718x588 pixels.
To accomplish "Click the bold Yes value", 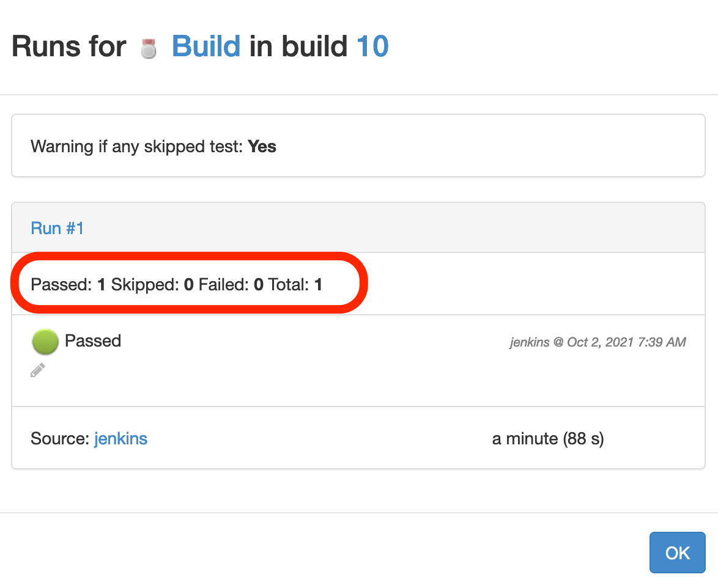I will [x=262, y=147].
